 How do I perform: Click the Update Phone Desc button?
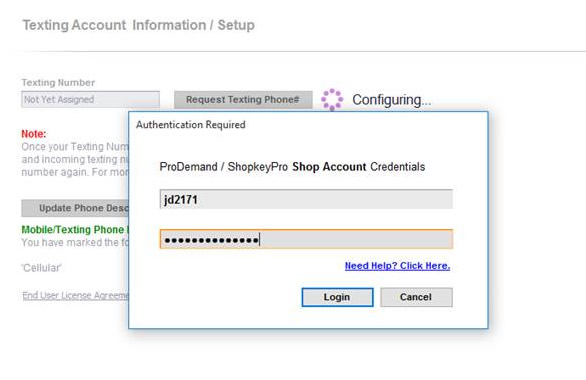[75, 208]
